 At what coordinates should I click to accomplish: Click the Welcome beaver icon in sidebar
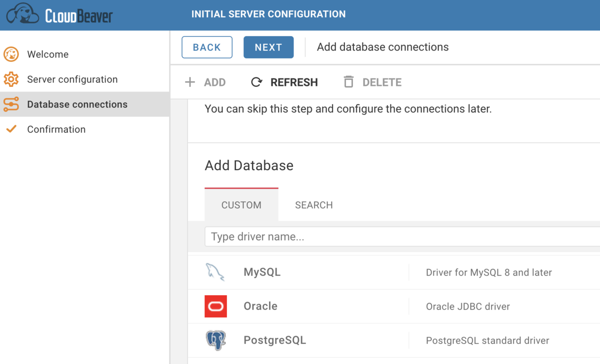tap(11, 54)
